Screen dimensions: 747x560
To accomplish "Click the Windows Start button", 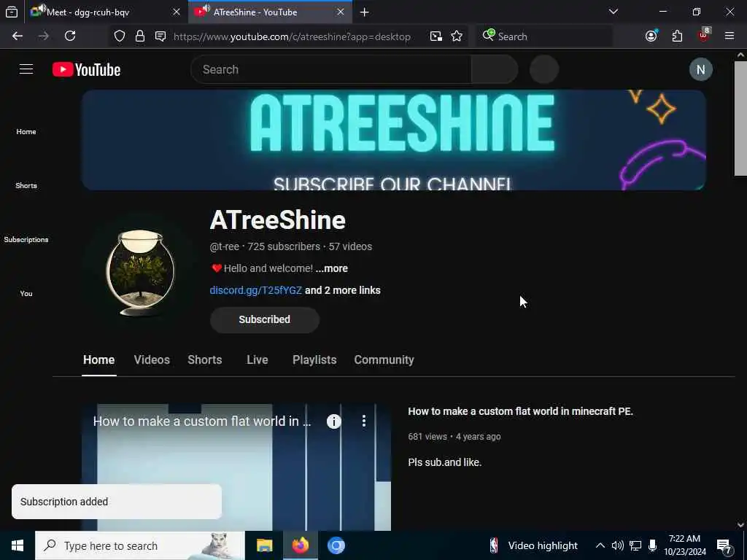I will coord(18,545).
